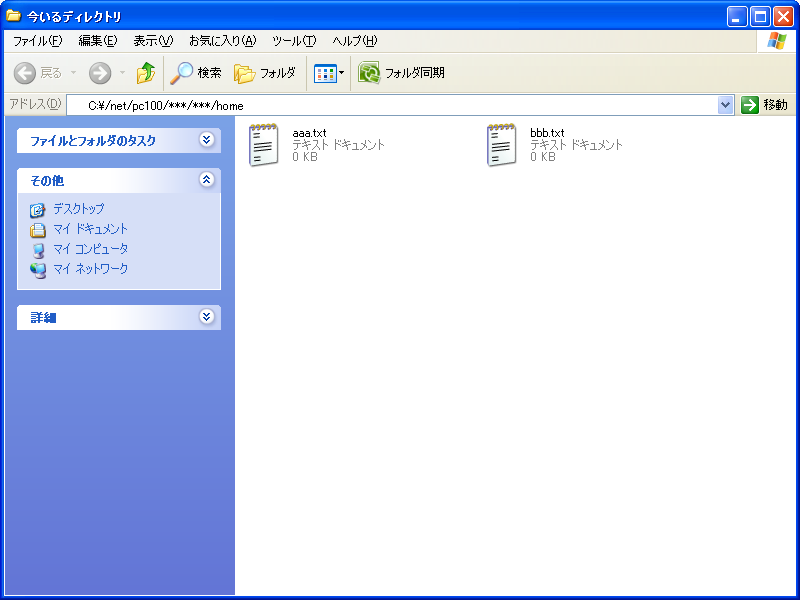Click the フォルダ同期 folder sync button

pos(402,73)
